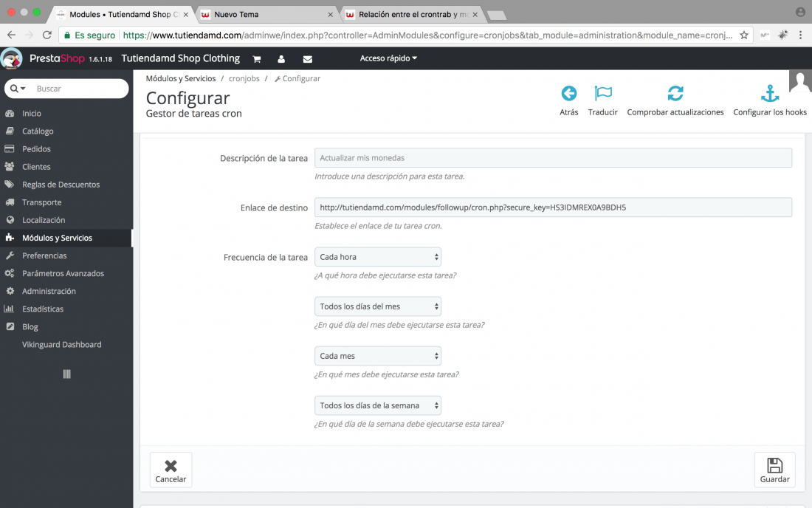The width and height of the screenshot is (812, 508).
Task: Click Tutiendamd Shop Clothing shop name
Action: pyautogui.click(x=180, y=58)
